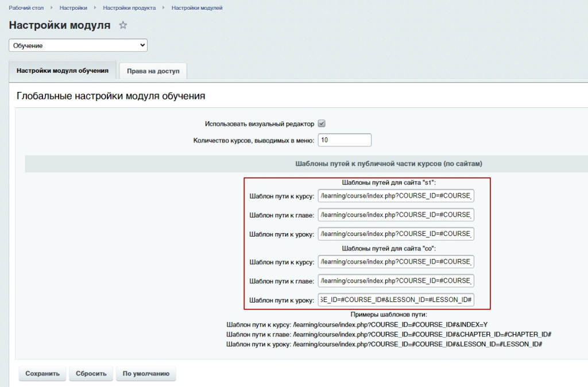Edit the lesson path template field for site co
This screenshot has height=387, width=588.
coord(396,300)
